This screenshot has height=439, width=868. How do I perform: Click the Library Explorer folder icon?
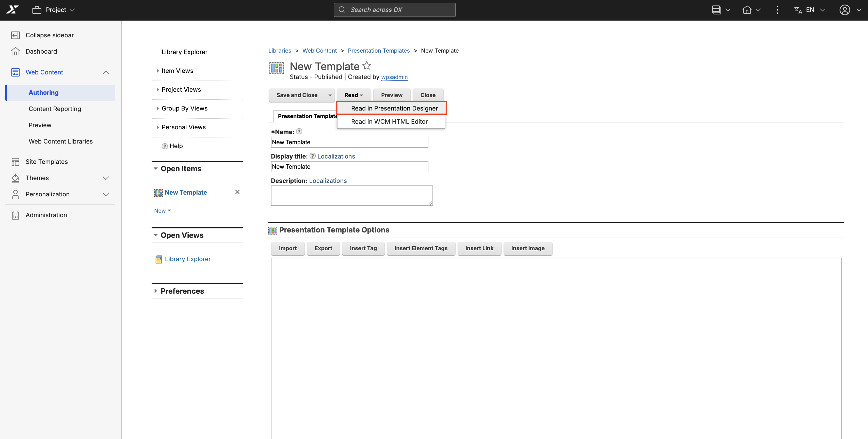point(158,259)
